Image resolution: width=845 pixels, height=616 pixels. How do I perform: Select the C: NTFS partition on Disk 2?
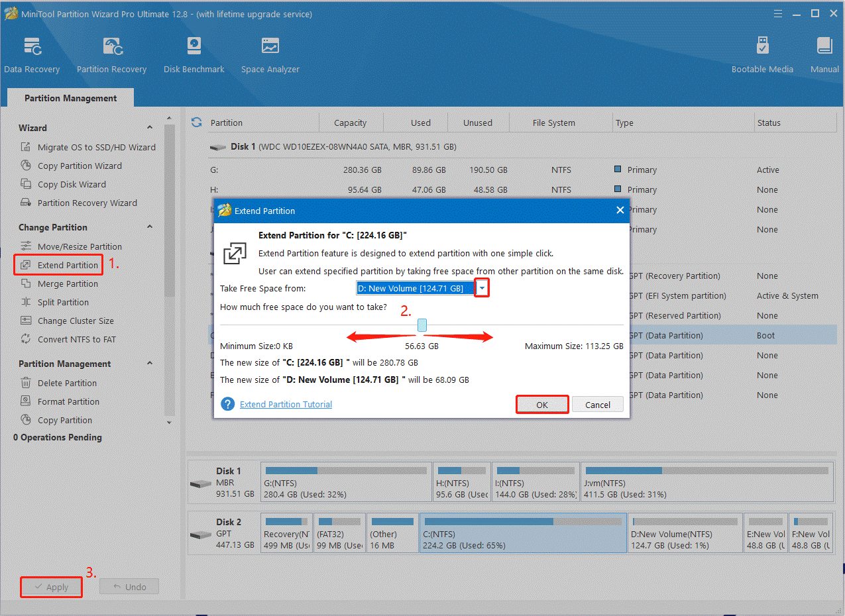pyautogui.click(x=523, y=533)
